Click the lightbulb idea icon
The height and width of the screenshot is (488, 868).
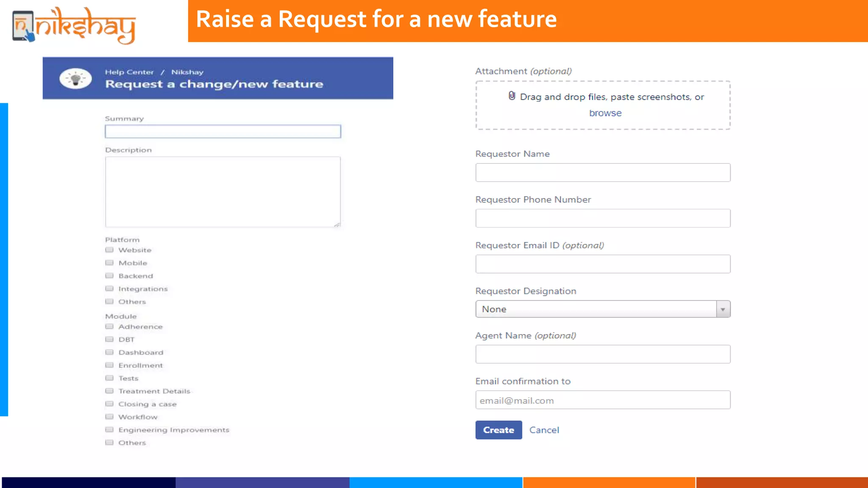(x=75, y=79)
